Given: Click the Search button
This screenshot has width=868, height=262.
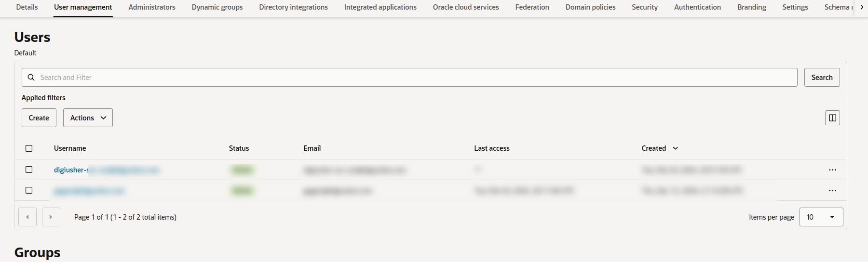Looking at the screenshot, I should (x=822, y=78).
